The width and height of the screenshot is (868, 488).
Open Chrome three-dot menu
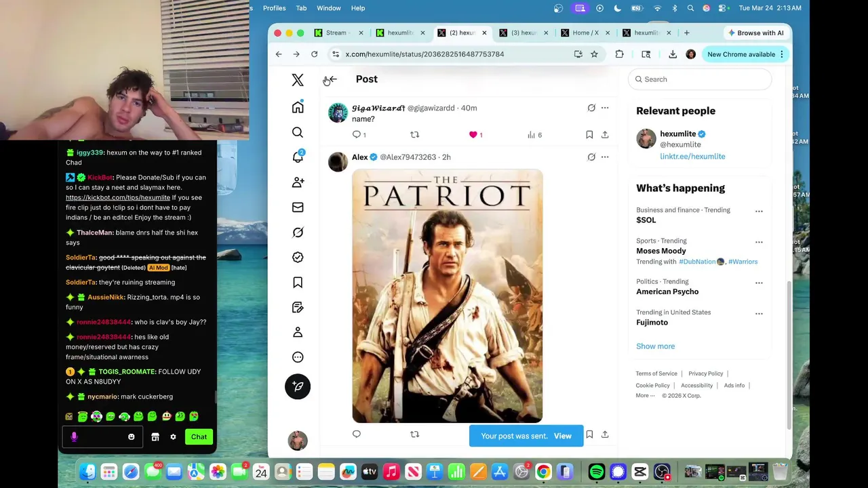pyautogui.click(x=782, y=54)
